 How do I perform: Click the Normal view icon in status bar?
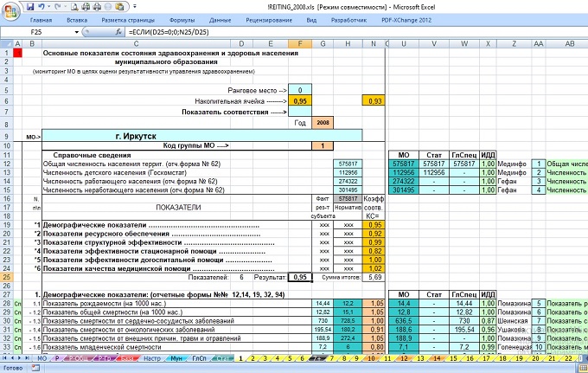coord(583,368)
